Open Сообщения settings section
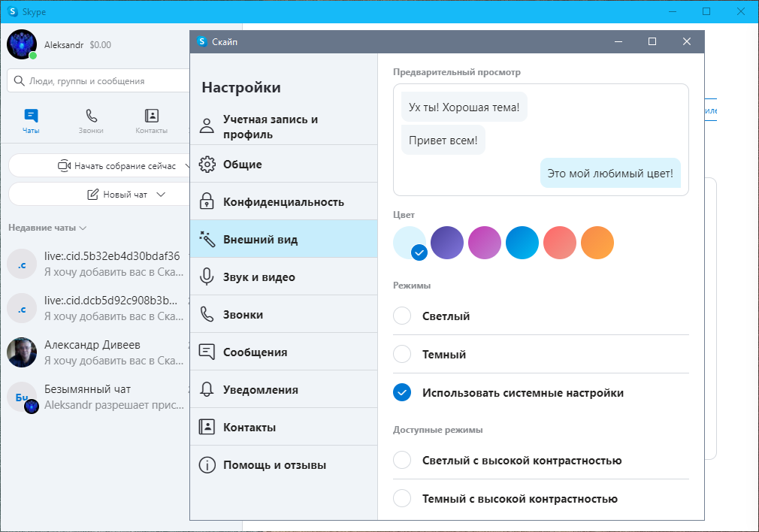 point(283,352)
